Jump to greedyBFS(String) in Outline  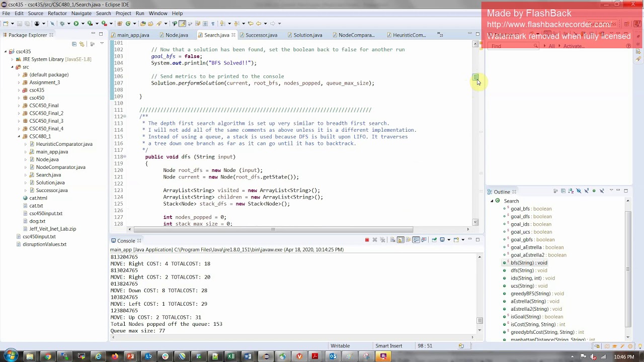(x=537, y=294)
